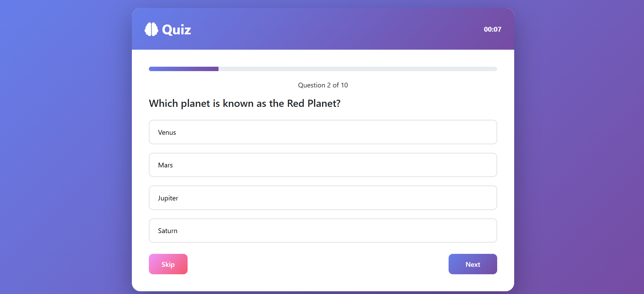Click the Red Planet question text
The width and height of the screenshot is (644, 294).
[244, 103]
